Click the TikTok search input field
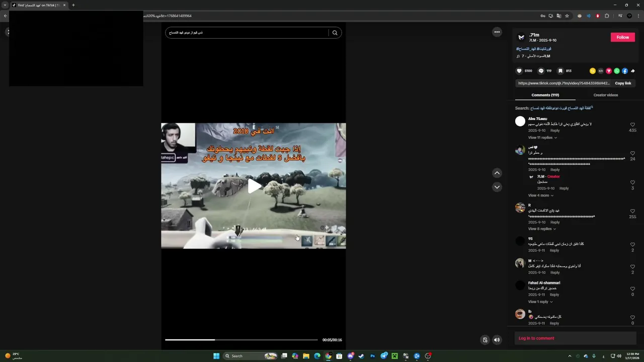Screen dimensions: 644x362 tap(247, 33)
